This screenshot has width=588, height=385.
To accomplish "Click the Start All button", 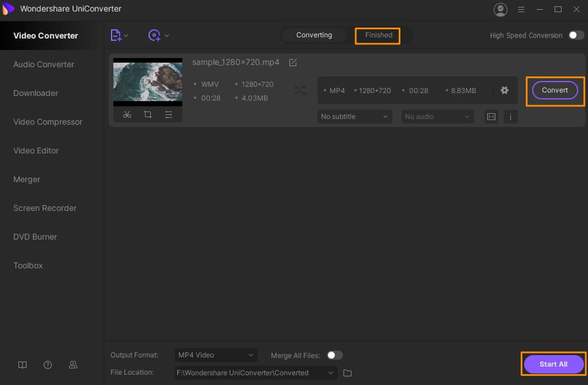I will click(553, 364).
